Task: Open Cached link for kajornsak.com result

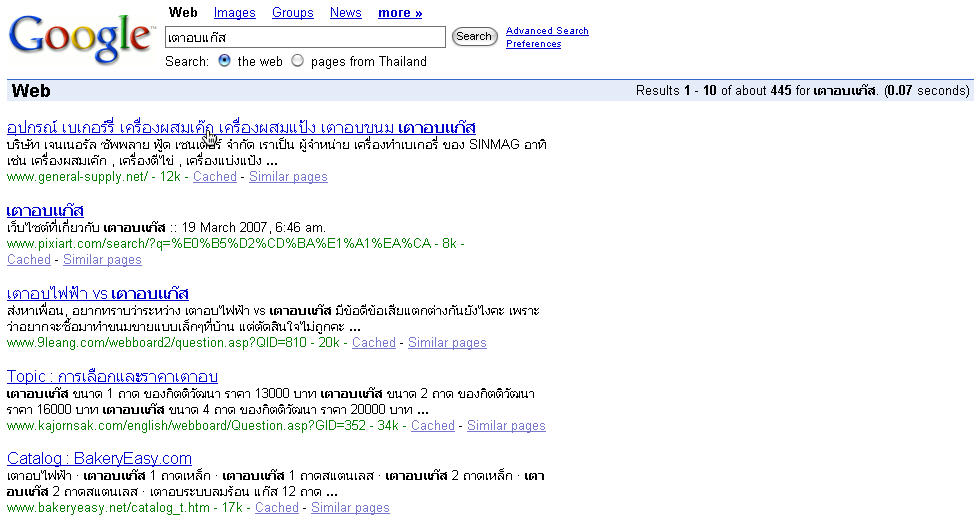Action: coord(433,426)
